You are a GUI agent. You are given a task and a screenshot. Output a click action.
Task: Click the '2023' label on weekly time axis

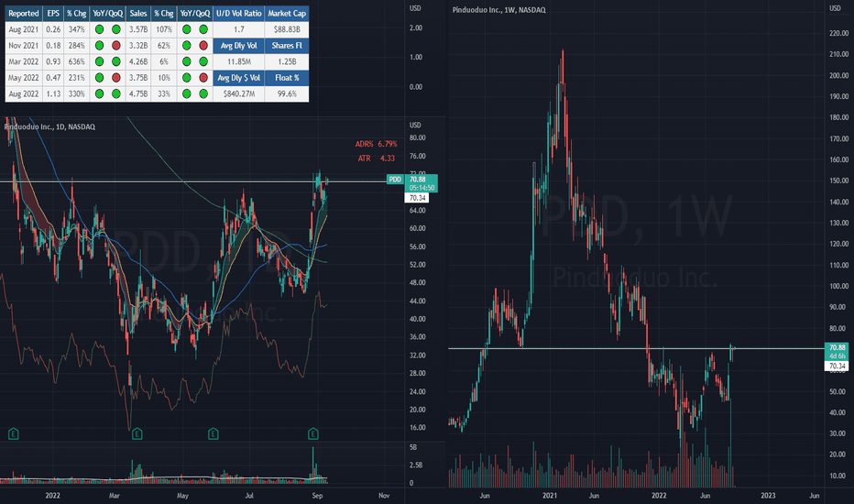click(x=768, y=496)
